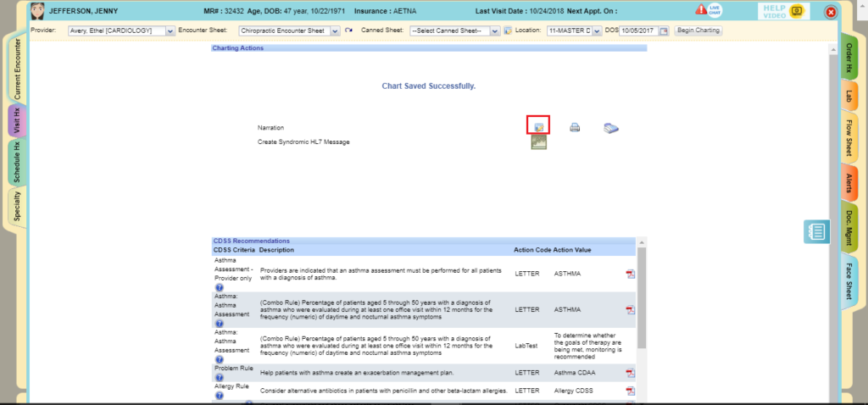Open the Help Video button
Image resolution: width=868 pixels, height=405 pixels.
coord(782,11)
